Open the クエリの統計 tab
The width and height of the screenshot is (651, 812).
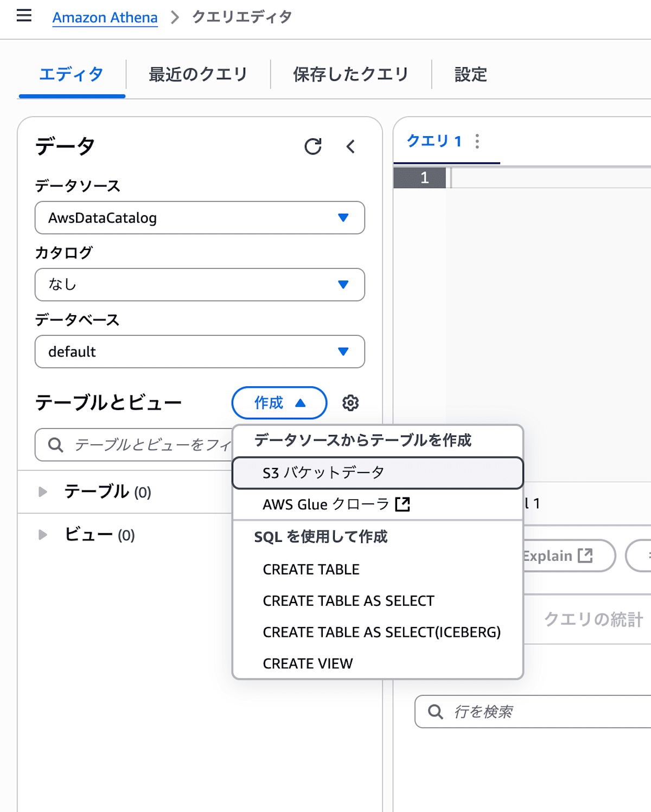(x=593, y=619)
